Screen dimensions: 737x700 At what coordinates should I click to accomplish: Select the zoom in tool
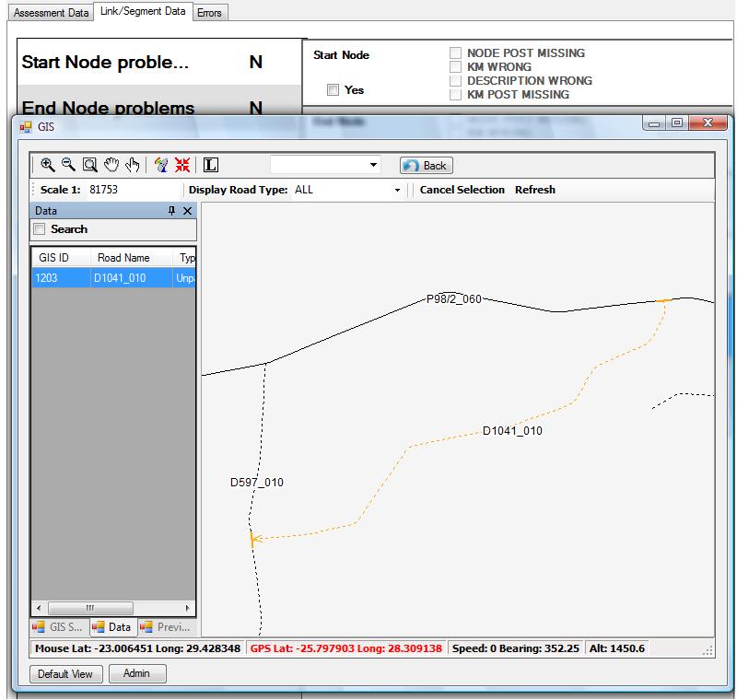pos(48,165)
